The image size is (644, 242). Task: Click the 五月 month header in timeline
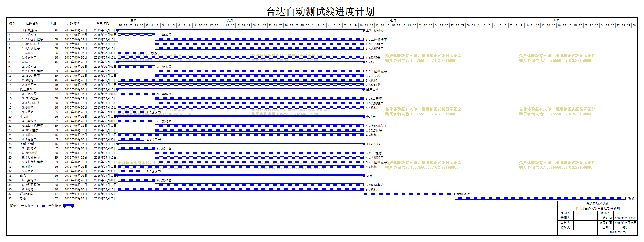point(134,21)
